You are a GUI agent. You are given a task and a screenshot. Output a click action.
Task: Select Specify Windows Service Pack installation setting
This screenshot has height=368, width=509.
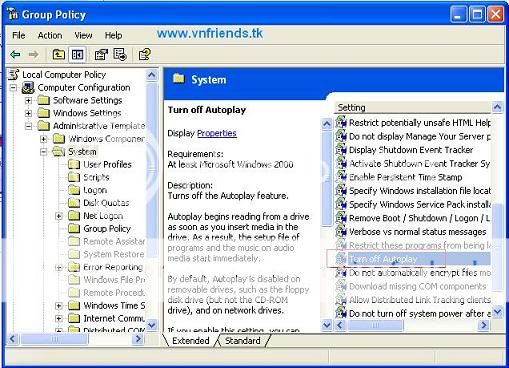coord(413,204)
